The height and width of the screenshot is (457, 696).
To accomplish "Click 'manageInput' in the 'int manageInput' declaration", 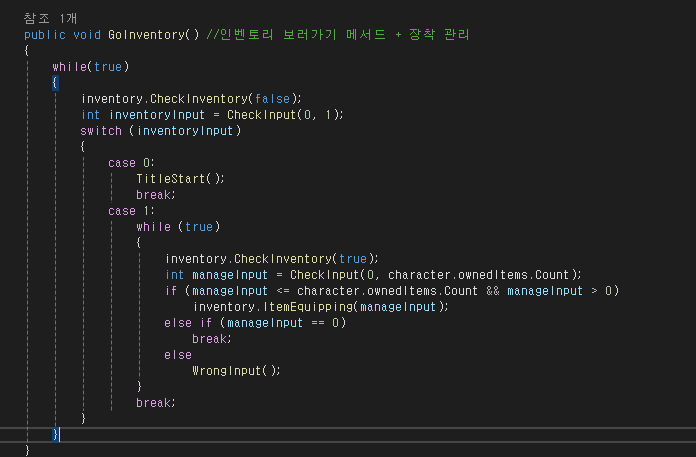I will pyautogui.click(x=230, y=275).
